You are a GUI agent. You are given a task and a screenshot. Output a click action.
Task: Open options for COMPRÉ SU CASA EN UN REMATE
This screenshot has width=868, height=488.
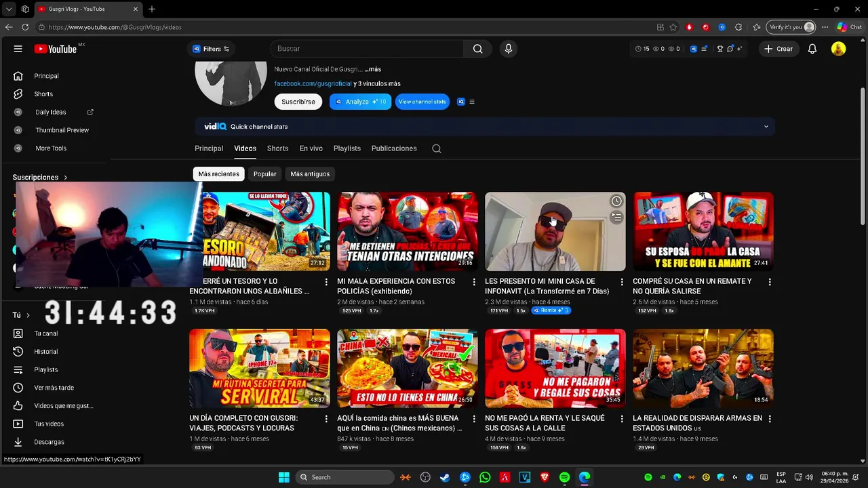[770, 282]
